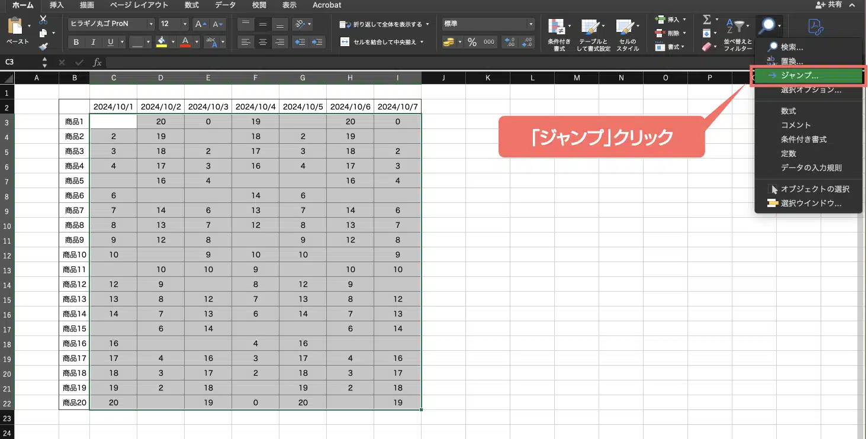Apply middle vertical alignment
868x439 pixels.
(x=263, y=24)
